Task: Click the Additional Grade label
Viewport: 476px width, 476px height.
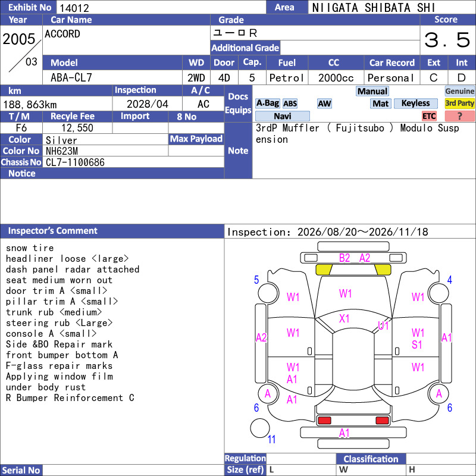Action: point(245,48)
